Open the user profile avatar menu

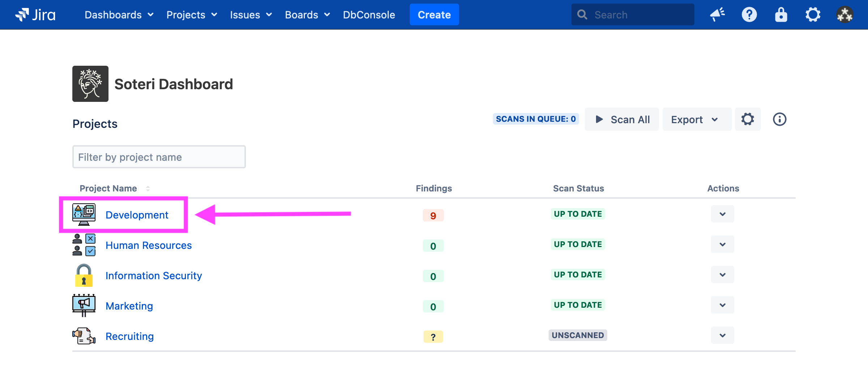pos(844,15)
